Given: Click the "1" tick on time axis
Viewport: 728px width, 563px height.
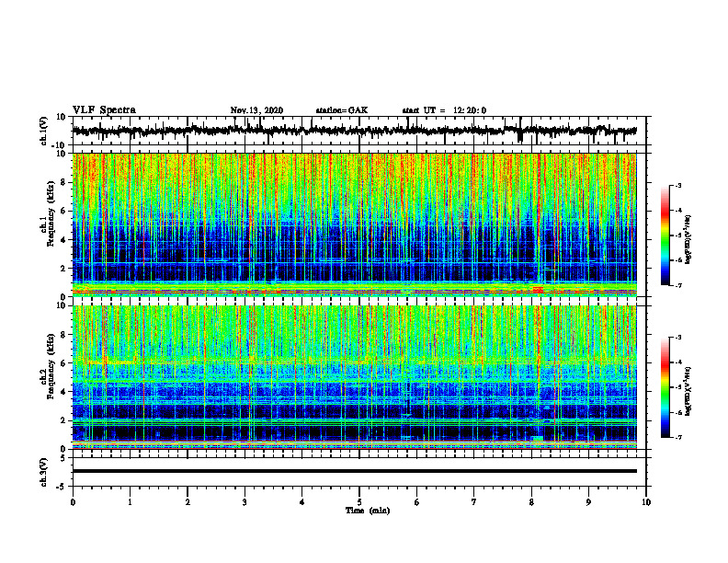Looking at the screenshot, I should tap(130, 502).
